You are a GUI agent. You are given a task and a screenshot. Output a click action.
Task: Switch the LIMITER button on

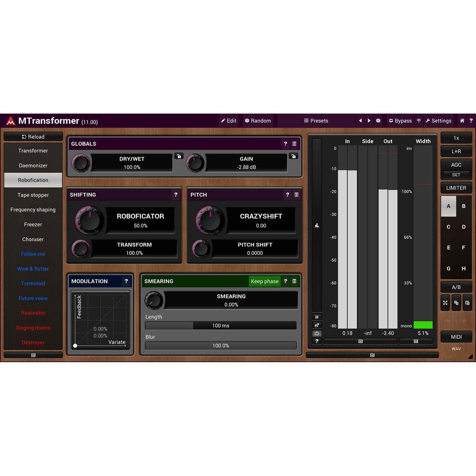point(456,188)
